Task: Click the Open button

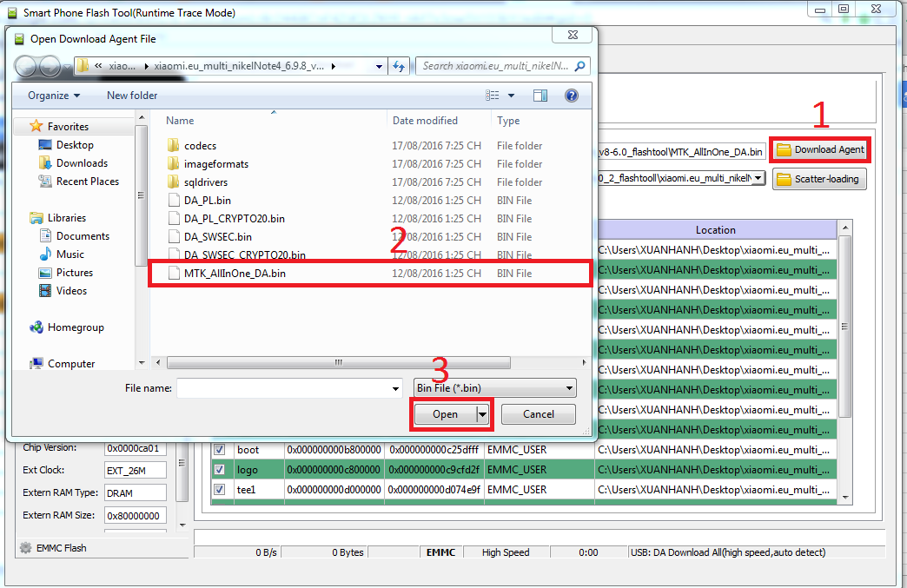Action: coord(445,414)
